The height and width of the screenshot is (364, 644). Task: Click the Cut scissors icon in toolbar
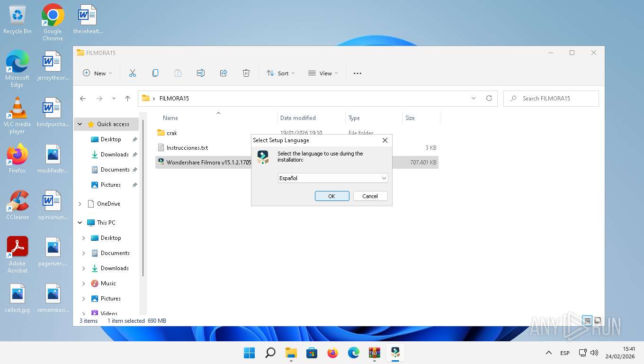coord(133,73)
